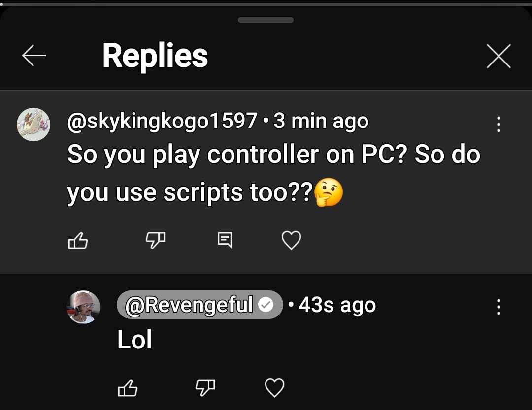Image resolution: width=532 pixels, height=410 pixels.
Task: Close the Replies panel with the X
Action: [x=499, y=56]
